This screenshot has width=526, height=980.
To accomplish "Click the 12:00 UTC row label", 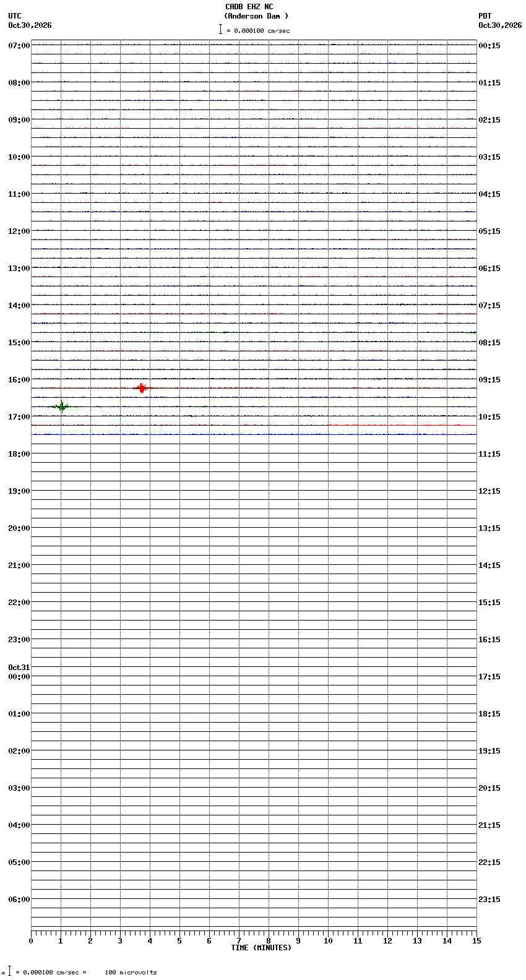I will pos(19,231).
